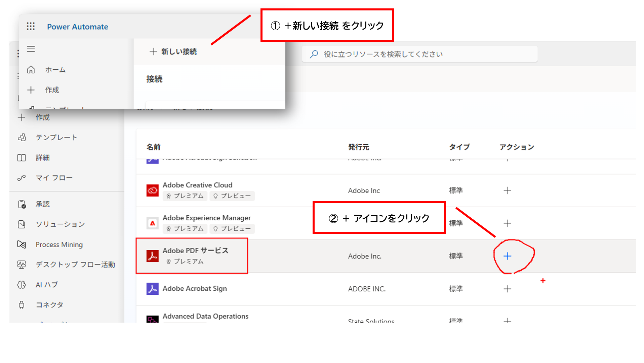Click 標準 type in Adobe Acrobat Sign row
This screenshot has height=363, width=644.
coord(456,289)
